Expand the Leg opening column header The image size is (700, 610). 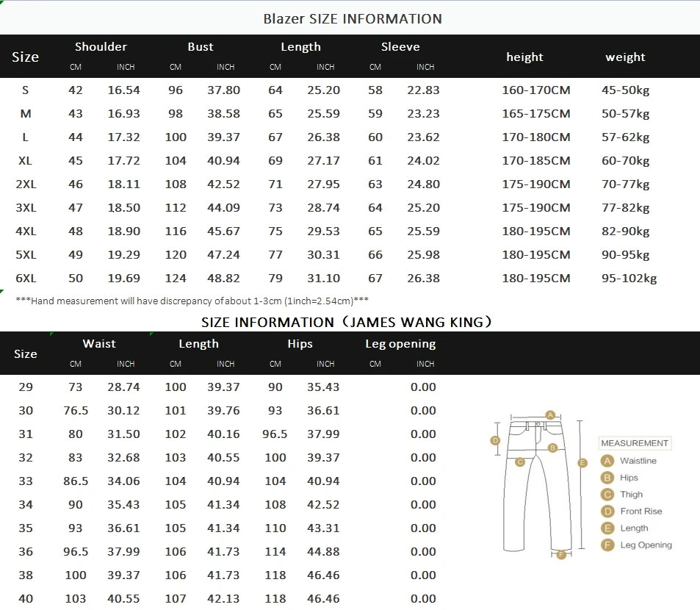coord(400,343)
